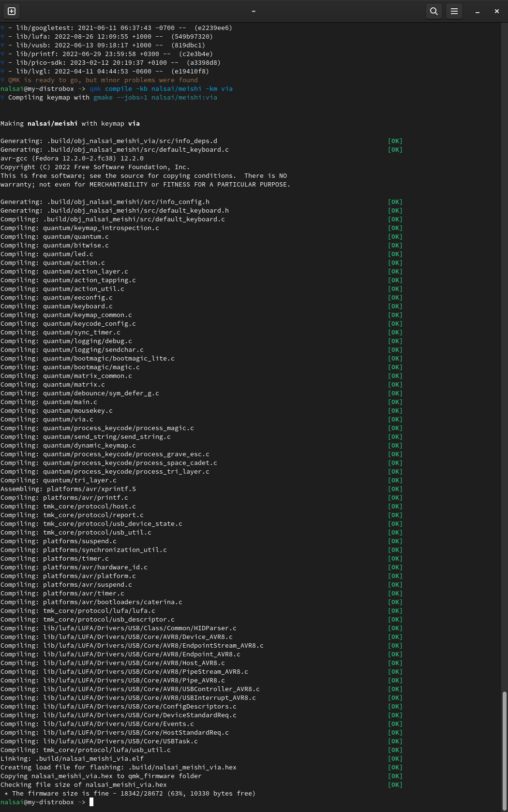Image resolution: width=508 pixels, height=812 pixels.
Task: Click the Copying nalsai_meishi_via.hex line
Action: (x=101, y=776)
